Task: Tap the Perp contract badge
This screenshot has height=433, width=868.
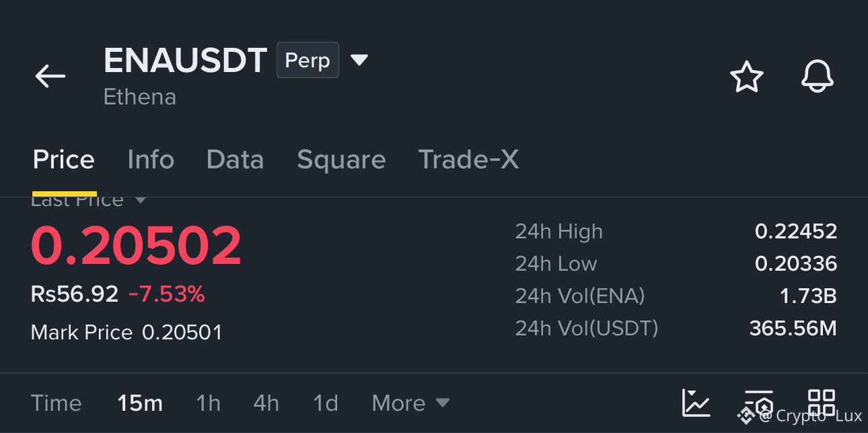Action: (x=308, y=60)
